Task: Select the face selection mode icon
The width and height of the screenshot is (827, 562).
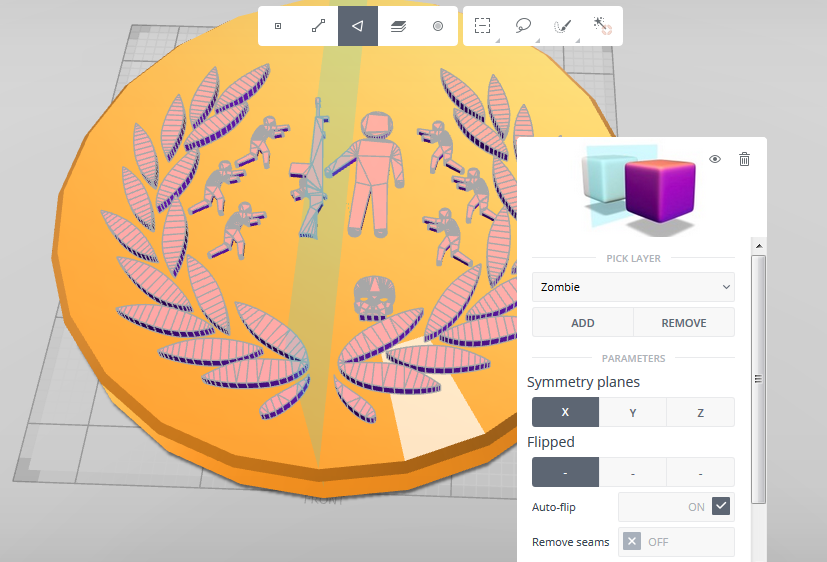Action: pos(358,26)
